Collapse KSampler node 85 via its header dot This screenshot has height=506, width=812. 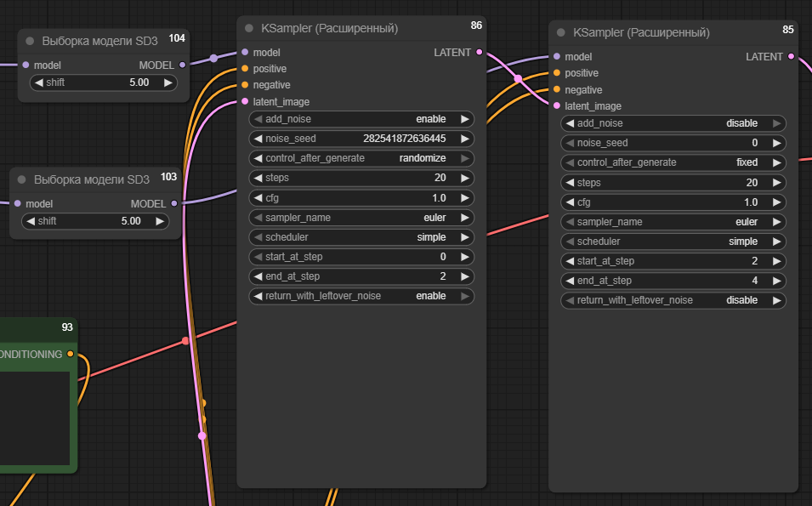pyautogui.click(x=561, y=32)
